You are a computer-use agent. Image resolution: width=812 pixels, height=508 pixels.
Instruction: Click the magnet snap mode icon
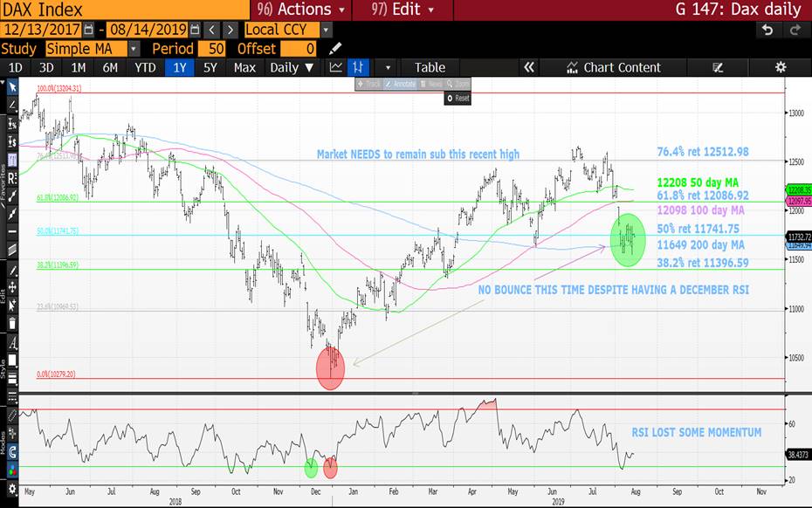[x=12, y=451]
